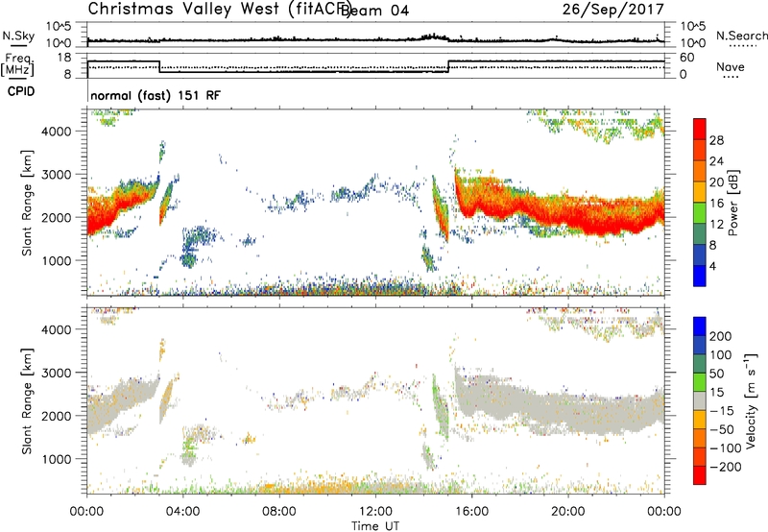768x532 pixels.
Task: Click the dotted line sample under 'Nave'
Action: pyautogui.click(x=731, y=77)
